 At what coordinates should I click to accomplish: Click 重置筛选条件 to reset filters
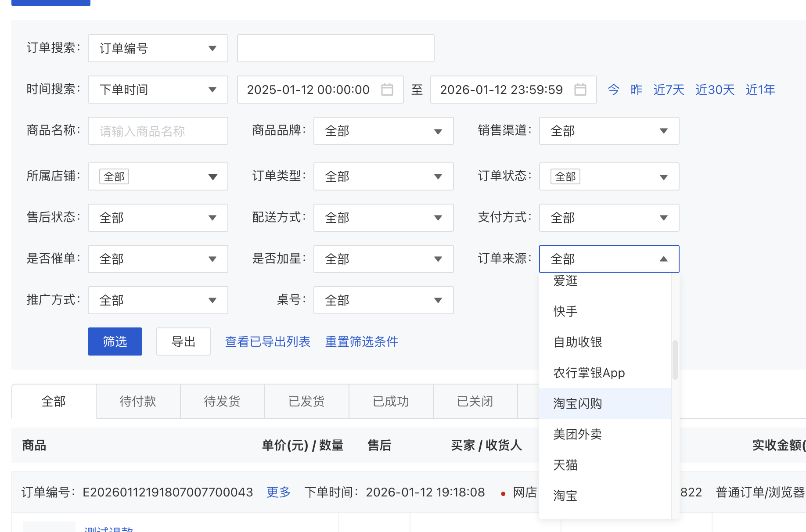coord(361,341)
